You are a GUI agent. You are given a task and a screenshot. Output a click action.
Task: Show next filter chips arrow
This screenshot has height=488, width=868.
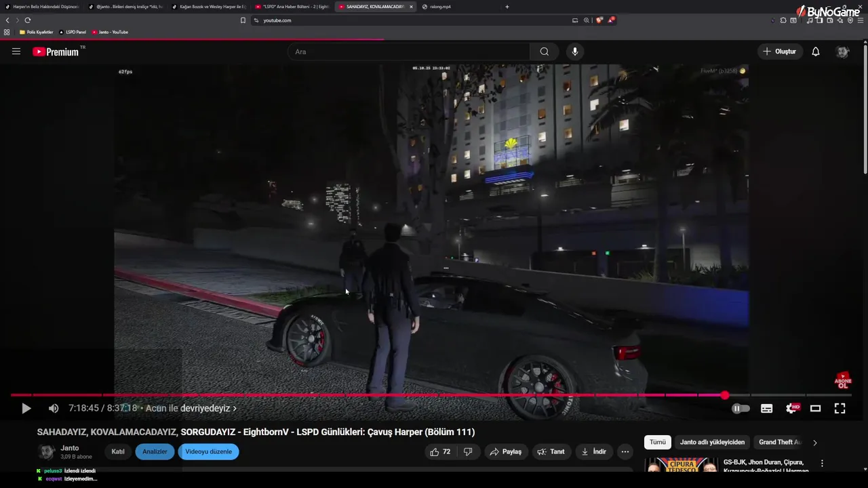tap(815, 443)
